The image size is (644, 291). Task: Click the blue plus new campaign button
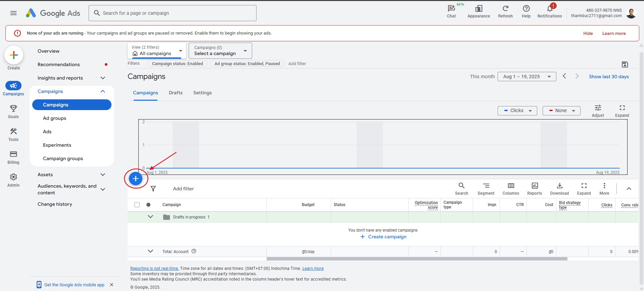point(136,179)
